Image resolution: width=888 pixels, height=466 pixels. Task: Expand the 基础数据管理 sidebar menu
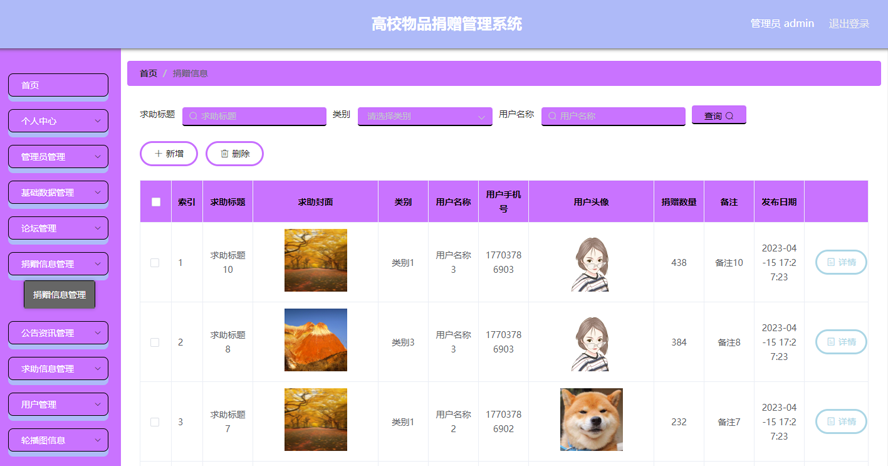(58, 193)
